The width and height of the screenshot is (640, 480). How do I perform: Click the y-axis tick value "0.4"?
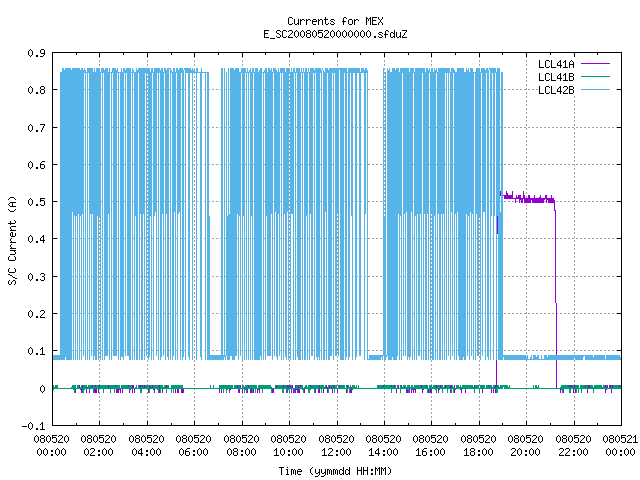[36, 239]
